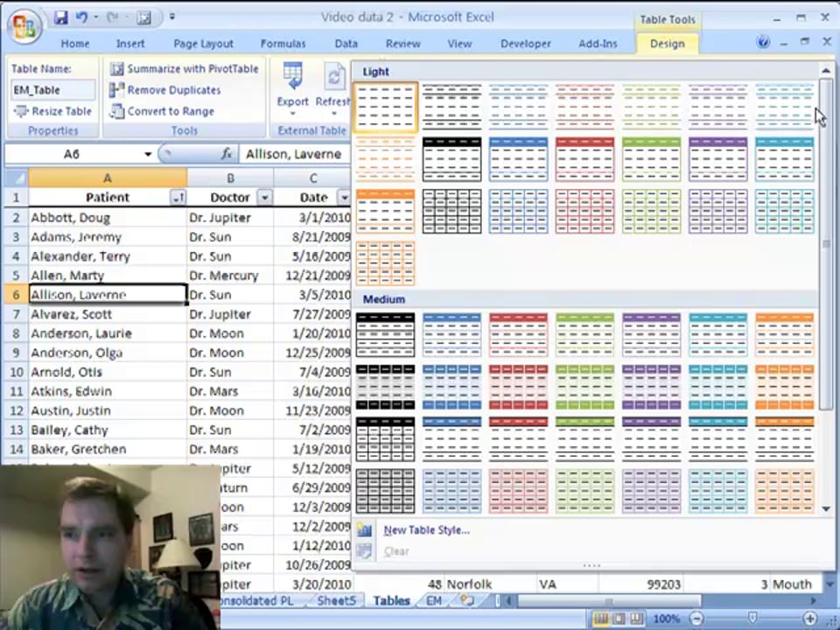840x630 pixels.
Task: Open the Doctor column filter dropdown
Action: coord(264,198)
